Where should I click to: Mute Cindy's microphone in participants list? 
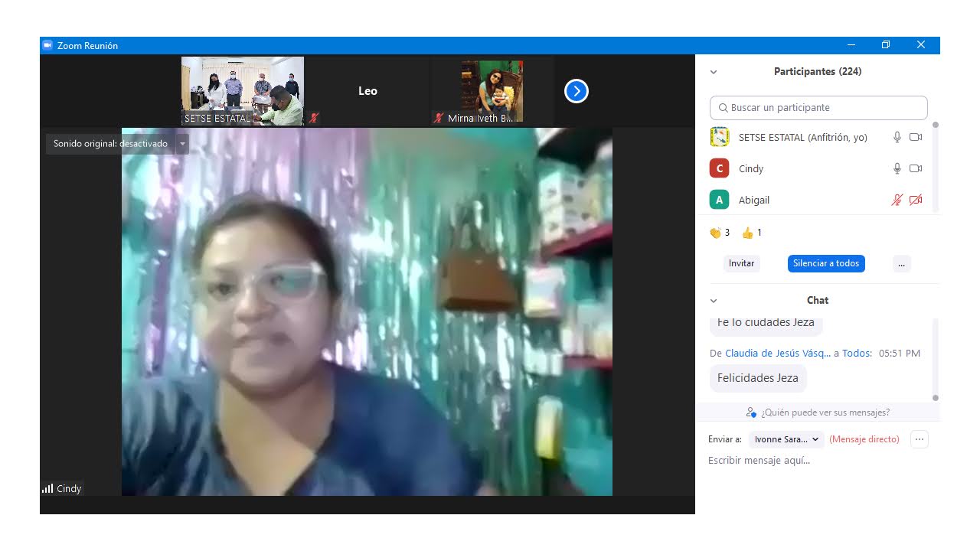(x=897, y=168)
